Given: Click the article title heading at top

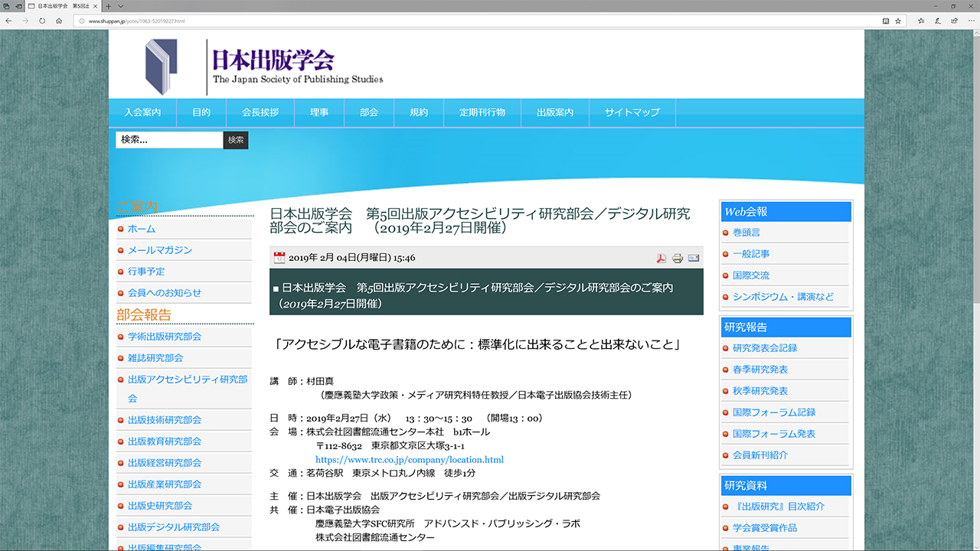Looking at the screenshot, I should [x=480, y=220].
